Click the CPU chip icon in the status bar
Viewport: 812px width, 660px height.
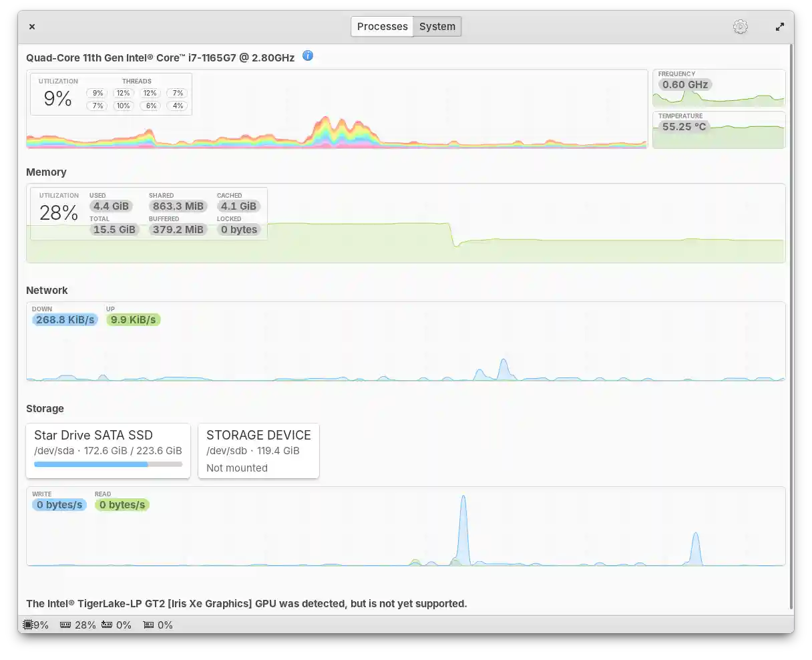[27, 625]
